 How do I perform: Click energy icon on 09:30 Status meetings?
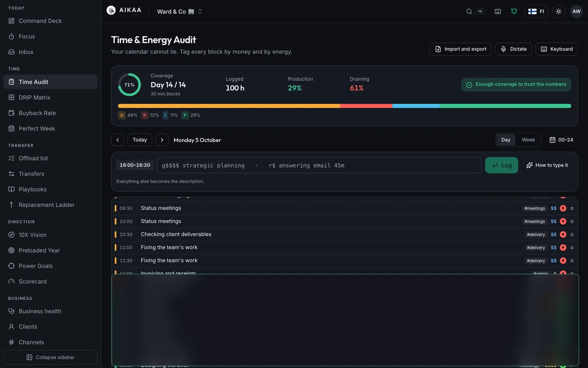click(563, 208)
